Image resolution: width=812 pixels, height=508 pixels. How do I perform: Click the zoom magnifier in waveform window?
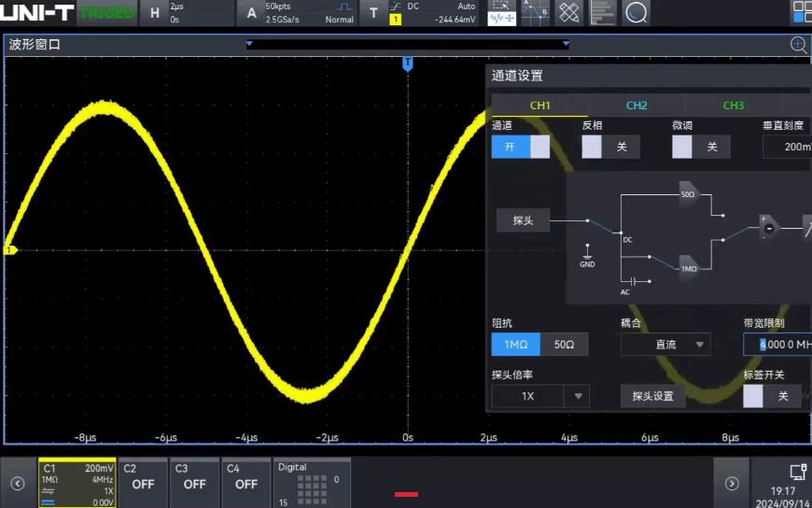tap(799, 44)
